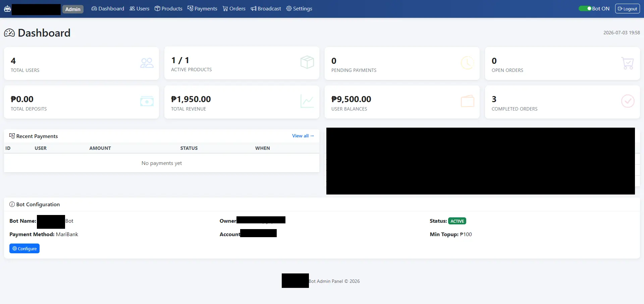Image resolution: width=644 pixels, height=304 pixels.
Task: Click the Active Products box icon
Action: 307,62
